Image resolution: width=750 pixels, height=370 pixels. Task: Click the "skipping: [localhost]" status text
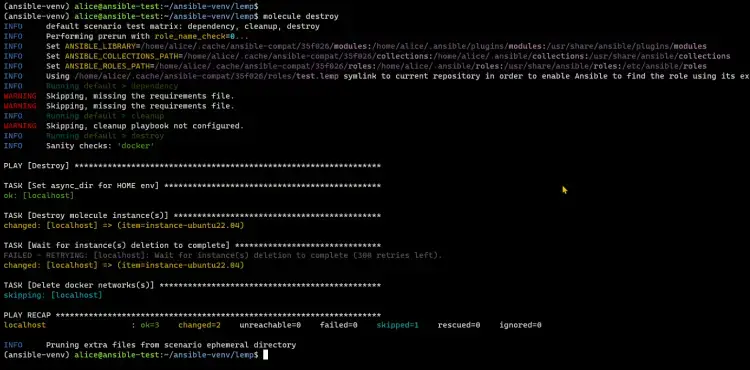pos(53,295)
